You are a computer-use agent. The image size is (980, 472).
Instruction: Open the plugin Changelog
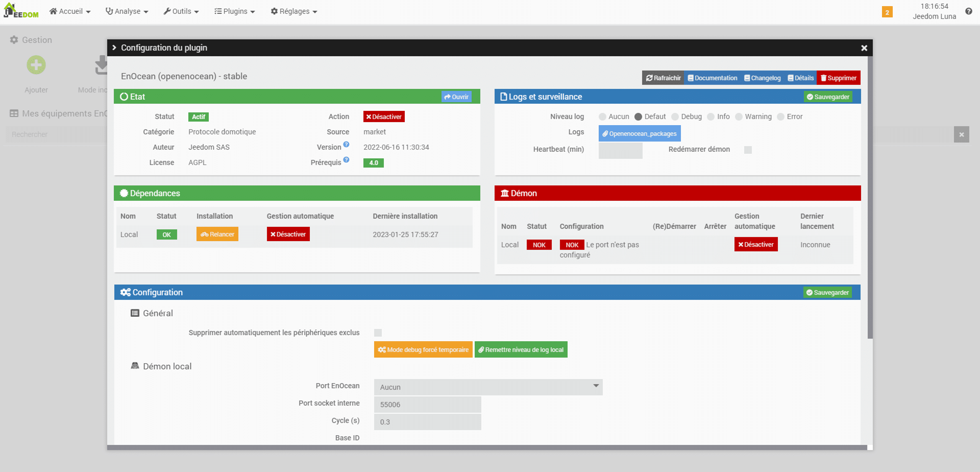click(x=762, y=78)
